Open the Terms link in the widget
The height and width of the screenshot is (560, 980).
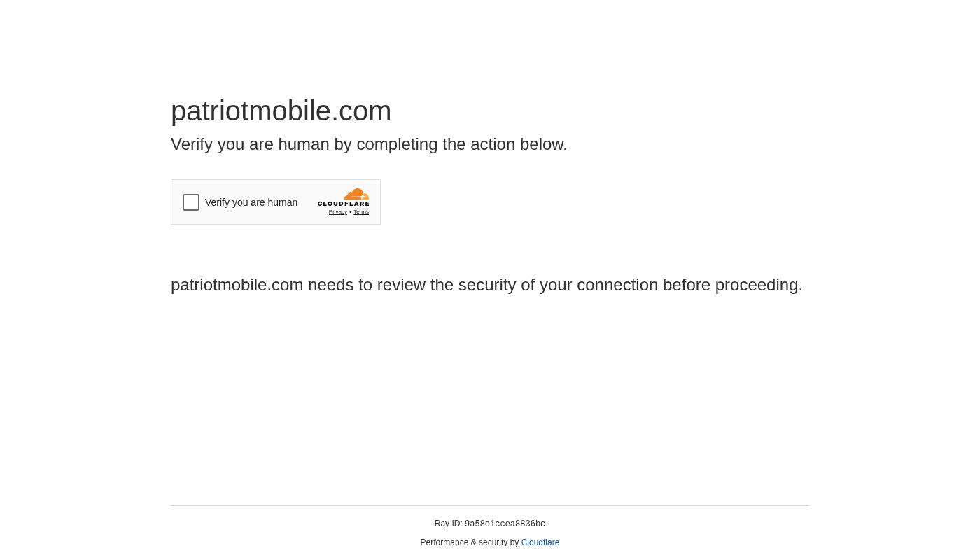click(361, 212)
